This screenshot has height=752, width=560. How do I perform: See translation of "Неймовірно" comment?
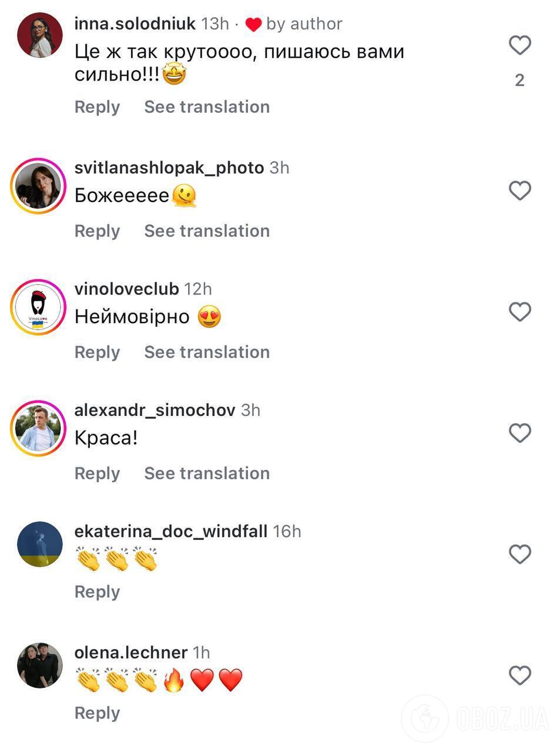click(207, 352)
